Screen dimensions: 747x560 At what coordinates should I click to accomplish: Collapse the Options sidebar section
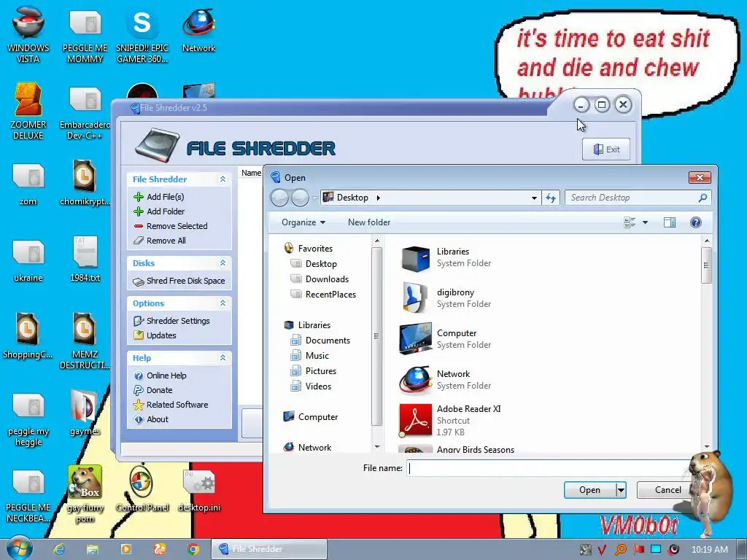222,303
